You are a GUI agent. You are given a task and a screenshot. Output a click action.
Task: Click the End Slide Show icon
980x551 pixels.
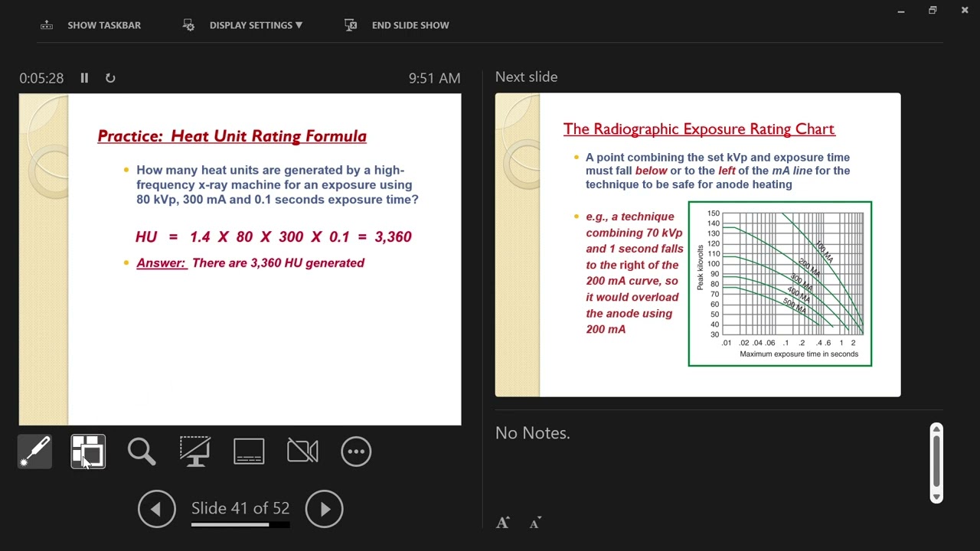pos(351,25)
